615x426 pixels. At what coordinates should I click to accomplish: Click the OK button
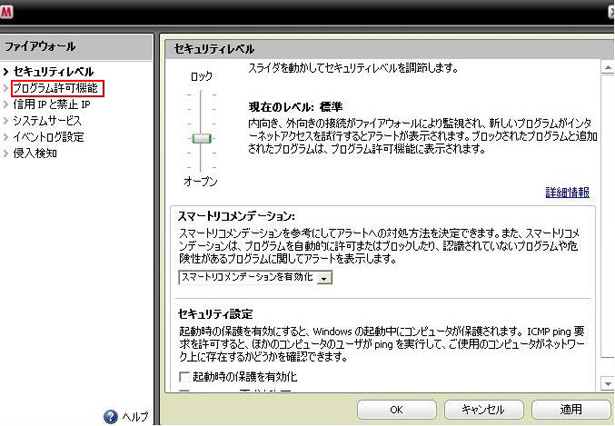(x=397, y=410)
